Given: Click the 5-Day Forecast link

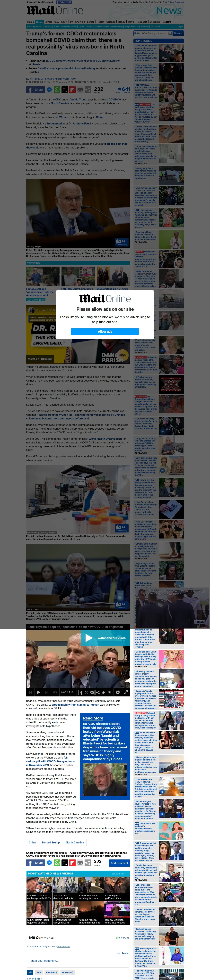Looking at the screenshot, I should [x=176, y=2].
